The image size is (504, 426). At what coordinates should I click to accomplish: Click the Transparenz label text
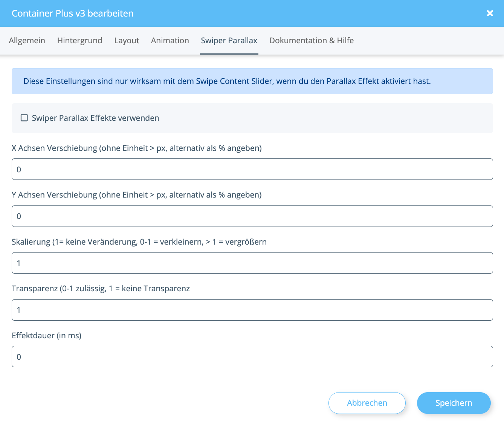coord(101,289)
